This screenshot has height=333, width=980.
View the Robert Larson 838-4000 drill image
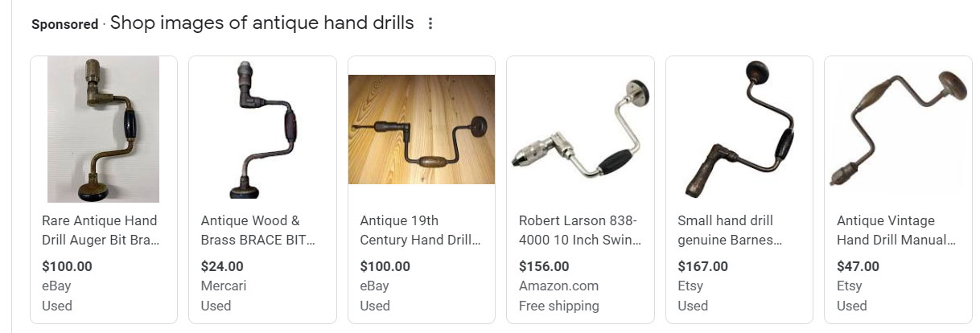point(580,129)
